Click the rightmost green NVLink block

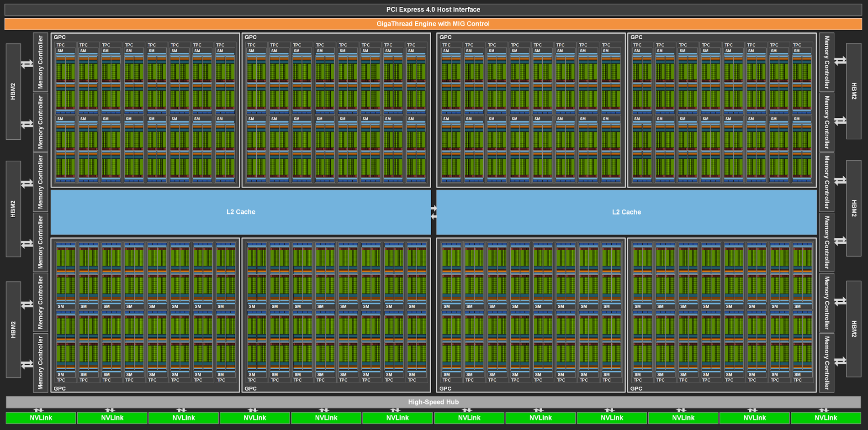pyautogui.click(x=826, y=418)
